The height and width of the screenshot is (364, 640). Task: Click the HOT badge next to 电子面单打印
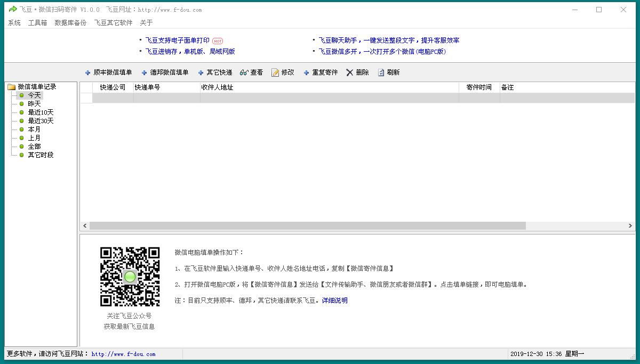tap(218, 41)
